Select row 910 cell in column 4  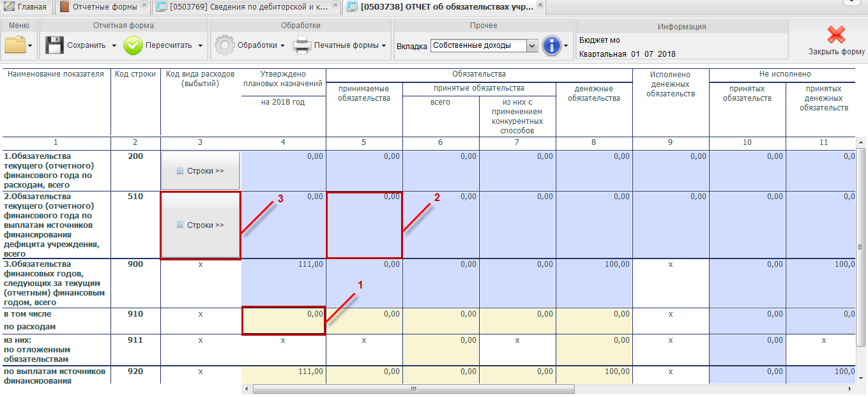(284, 320)
